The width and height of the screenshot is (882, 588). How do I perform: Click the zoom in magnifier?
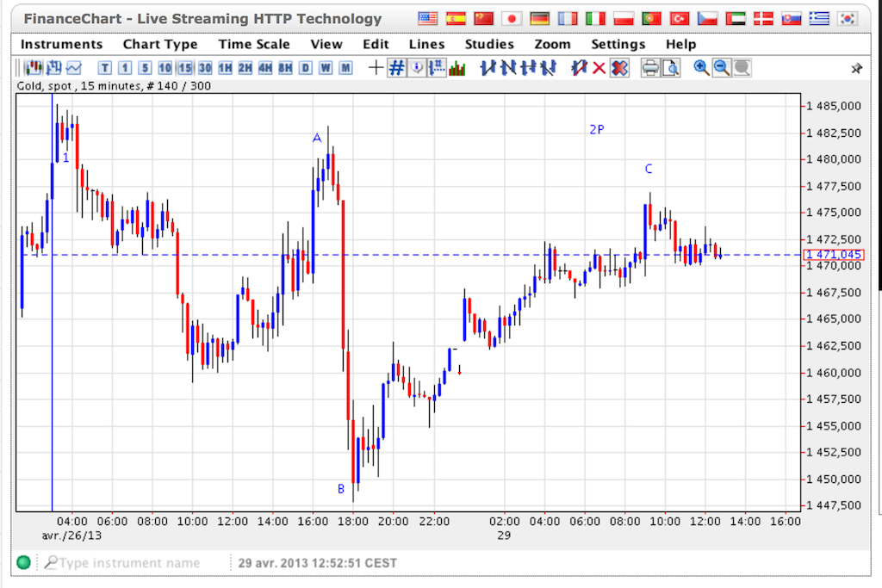[702, 68]
